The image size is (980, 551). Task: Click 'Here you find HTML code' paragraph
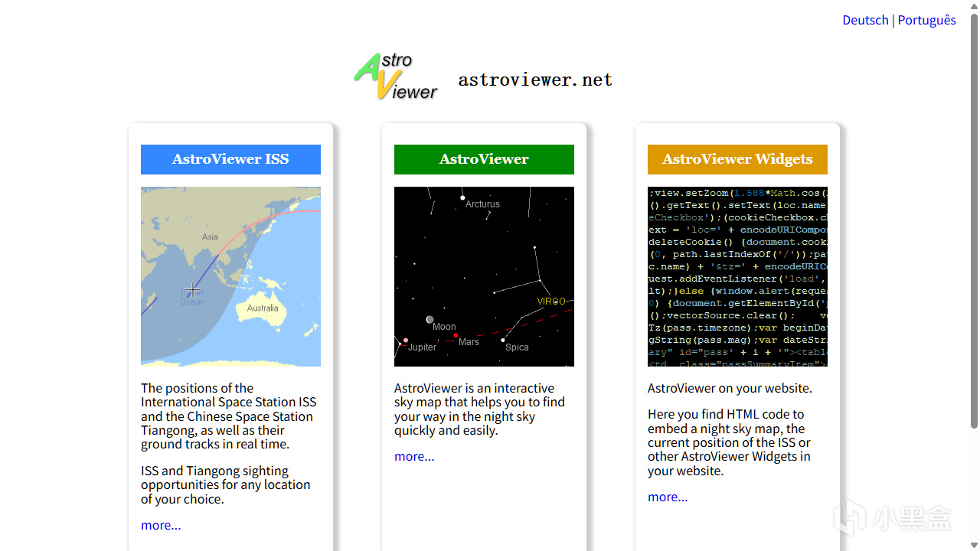(729, 442)
